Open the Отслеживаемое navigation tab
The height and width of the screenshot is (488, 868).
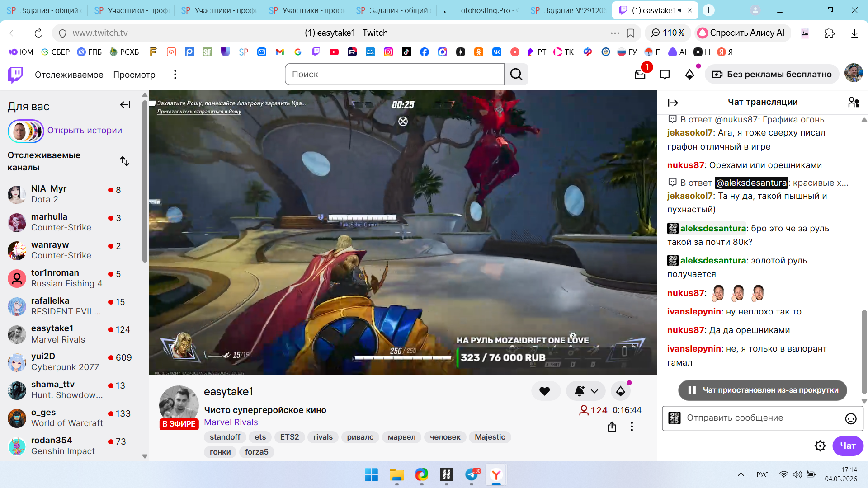[x=69, y=75]
